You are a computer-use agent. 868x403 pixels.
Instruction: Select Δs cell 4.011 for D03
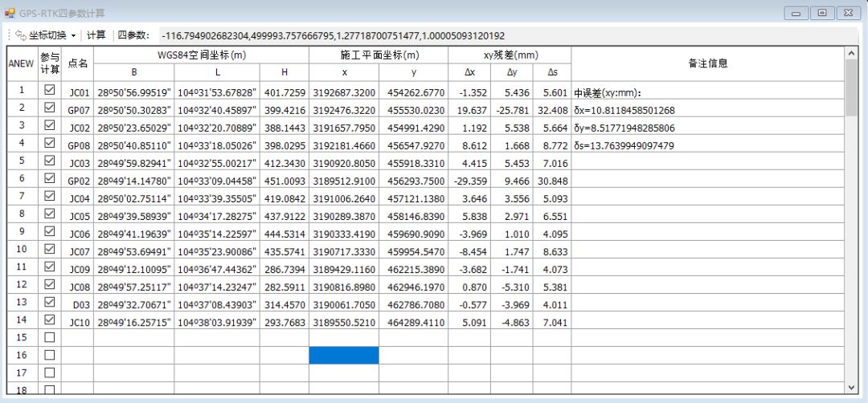(552, 304)
